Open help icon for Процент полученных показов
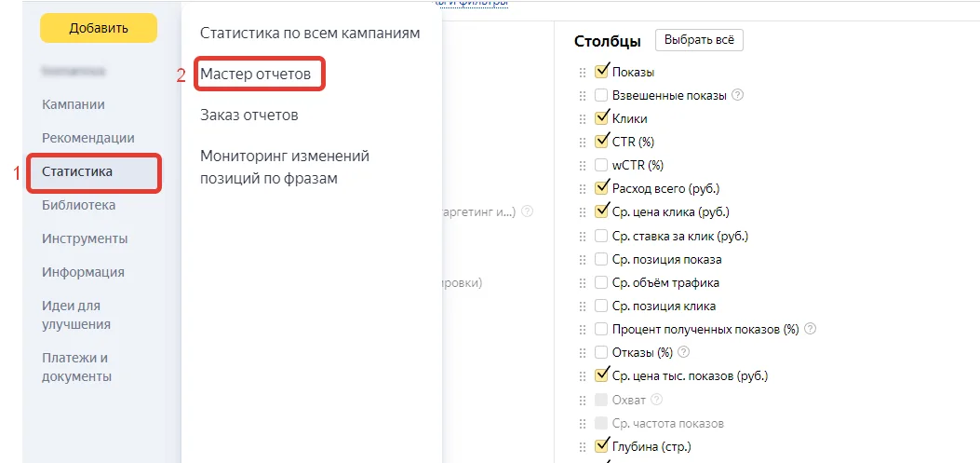 click(x=811, y=329)
